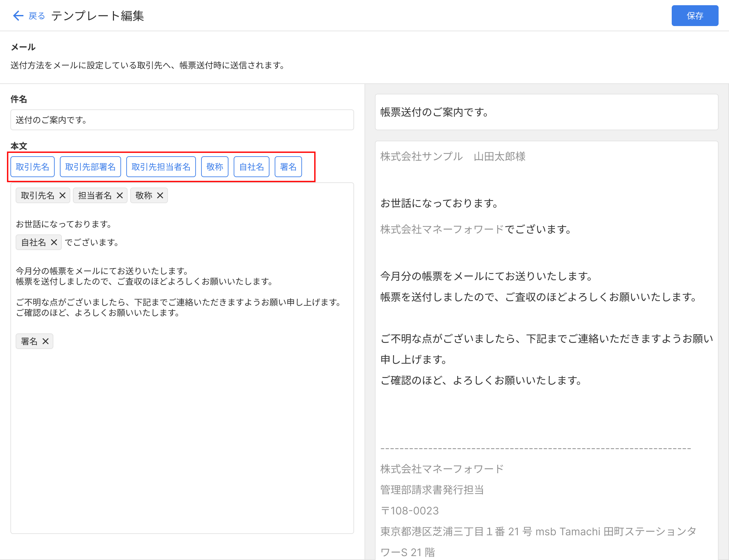
Task: Insert the 署名 placeholder button
Action: pyautogui.click(x=288, y=167)
